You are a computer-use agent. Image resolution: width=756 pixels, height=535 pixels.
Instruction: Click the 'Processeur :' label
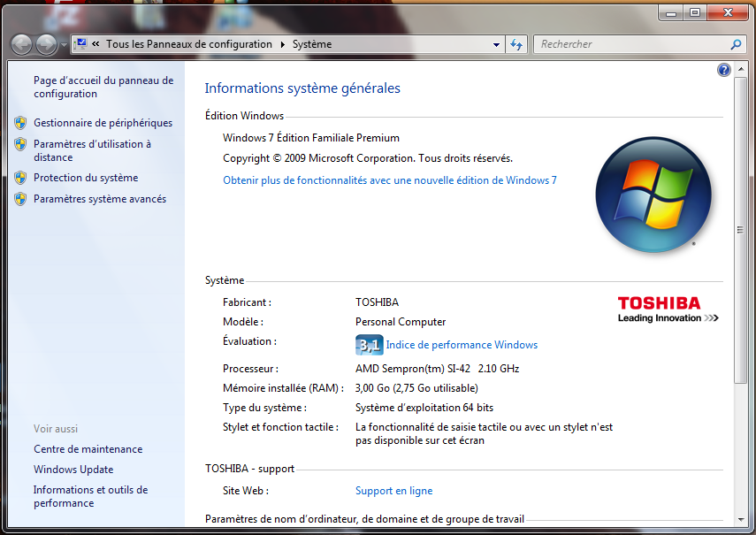click(250, 369)
